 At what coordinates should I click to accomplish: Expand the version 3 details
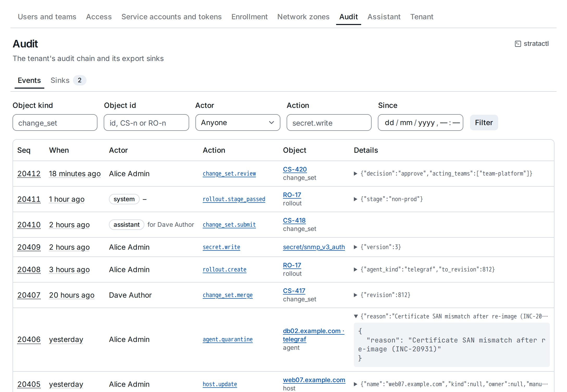pos(355,247)
